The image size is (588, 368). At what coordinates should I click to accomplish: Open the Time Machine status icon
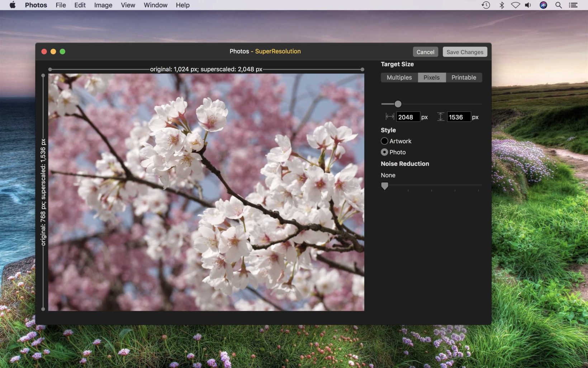(x=485, y=5)
